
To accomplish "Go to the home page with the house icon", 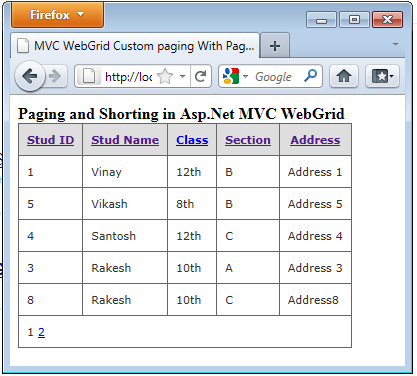I will coord(344,76).
